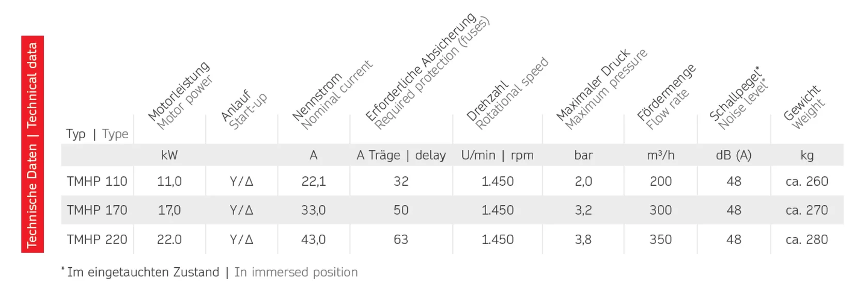Click the 350 flow rate value
The image size is (868, 294).
coord(660,240)
